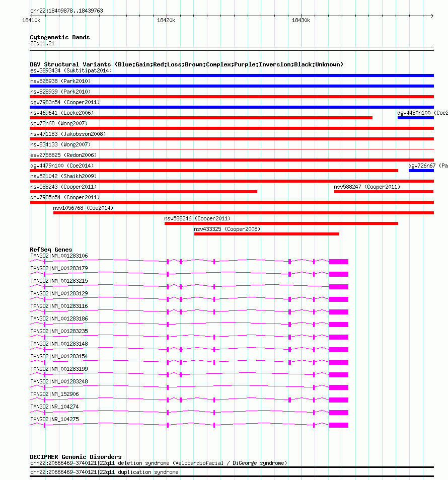Select nsv469641 (Locke2006) variant label
Viewport: 448px width, 480px height.
pos(62,113)
